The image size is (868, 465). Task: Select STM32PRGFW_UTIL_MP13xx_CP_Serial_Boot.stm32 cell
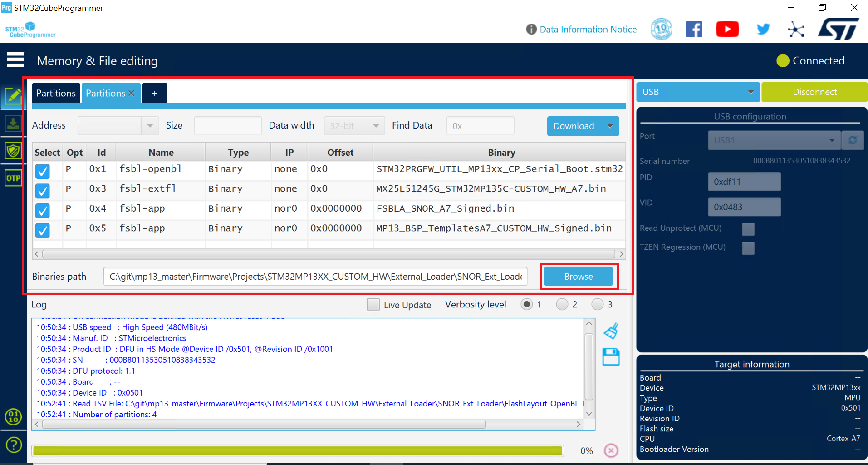[500, 169]
